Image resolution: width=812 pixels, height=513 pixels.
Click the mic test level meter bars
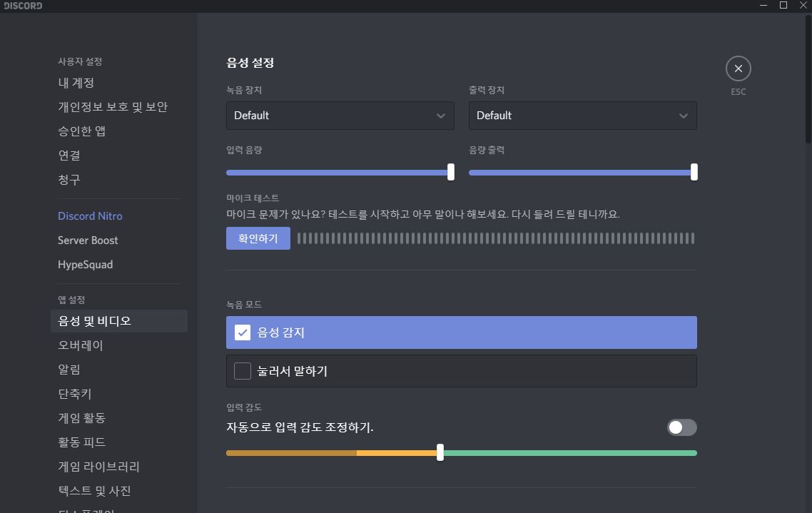tap(496, 238)
